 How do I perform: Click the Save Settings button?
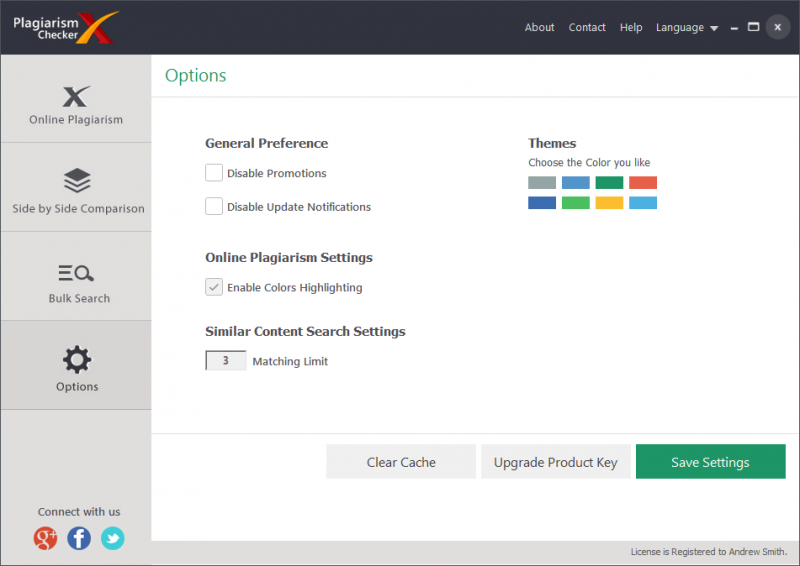tap(710, 461)
